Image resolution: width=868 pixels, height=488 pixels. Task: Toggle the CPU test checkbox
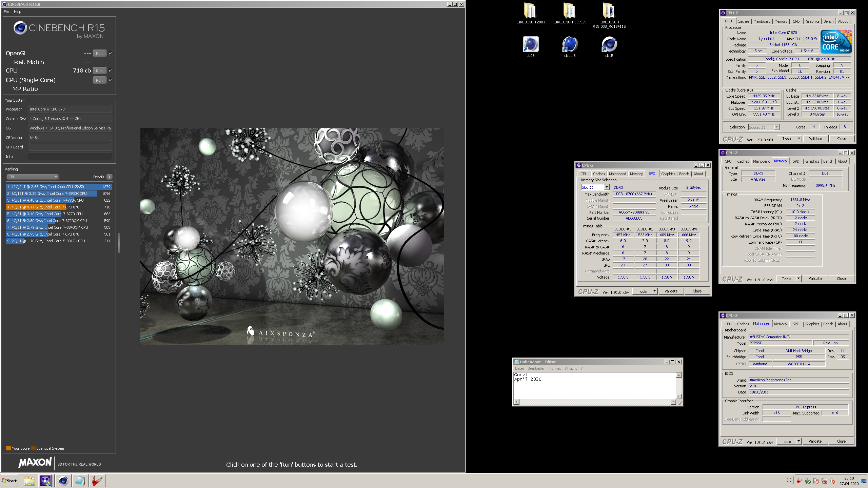[111, 70]
